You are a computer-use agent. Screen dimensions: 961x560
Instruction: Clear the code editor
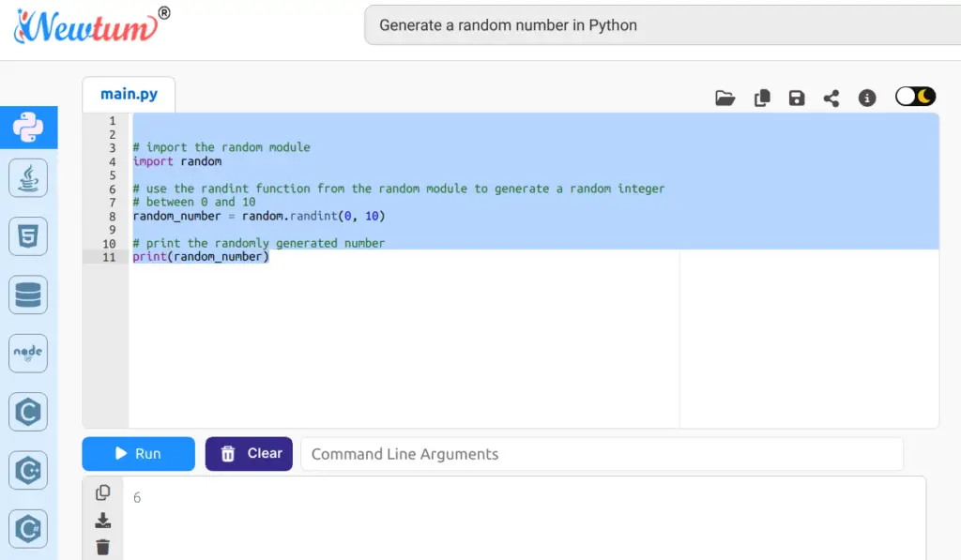pos(248,453)
